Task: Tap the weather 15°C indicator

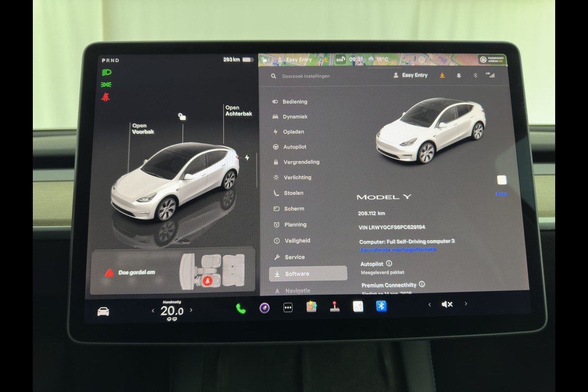Action: [378, 59]
